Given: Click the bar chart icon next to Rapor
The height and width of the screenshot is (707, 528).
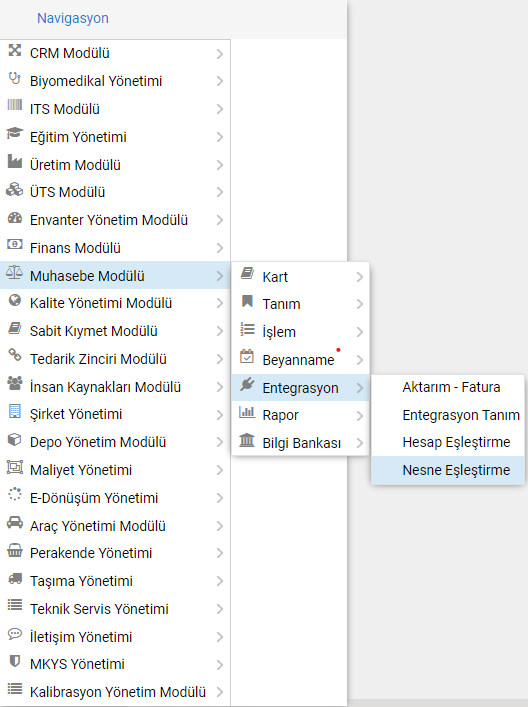Looking at the screenshot, I should 247,412.
